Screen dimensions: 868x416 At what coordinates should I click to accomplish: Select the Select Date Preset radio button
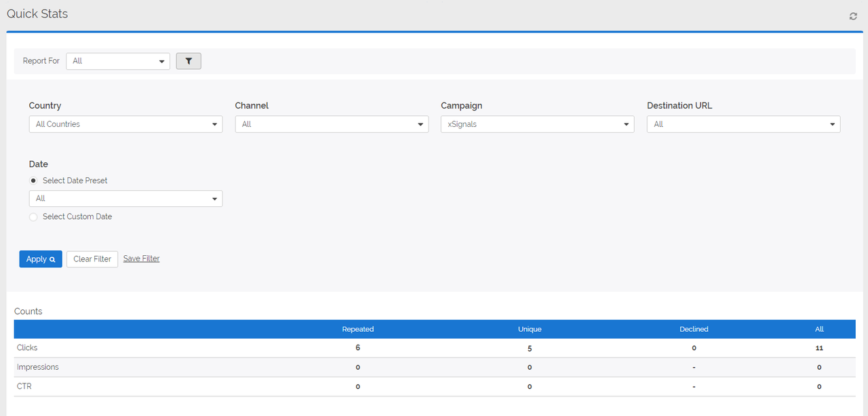[x=34, y=181]
